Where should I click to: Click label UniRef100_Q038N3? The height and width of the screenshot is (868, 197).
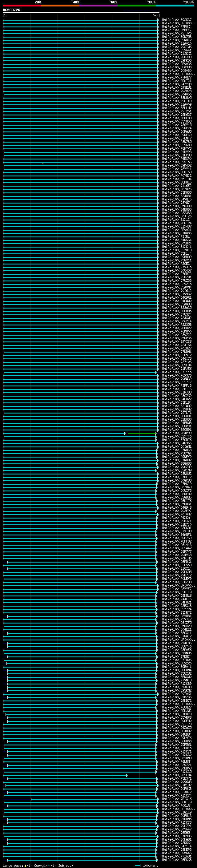click(x=176, y=758)
